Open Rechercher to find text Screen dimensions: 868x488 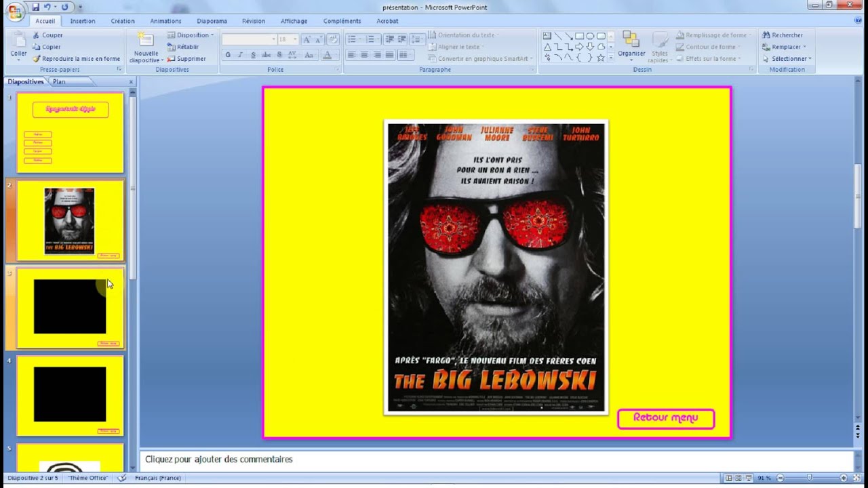click(782, 35)
